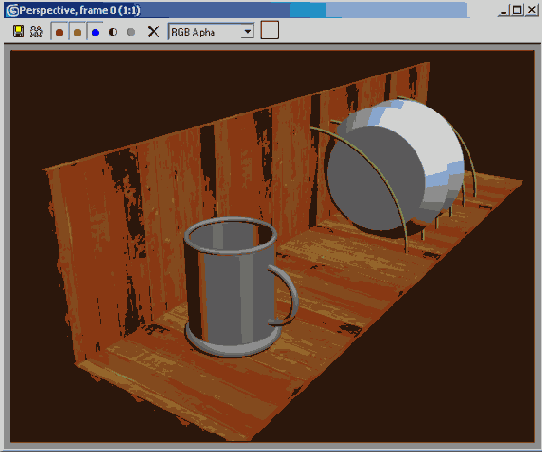Close the rendered frame window

coord(531,11)
